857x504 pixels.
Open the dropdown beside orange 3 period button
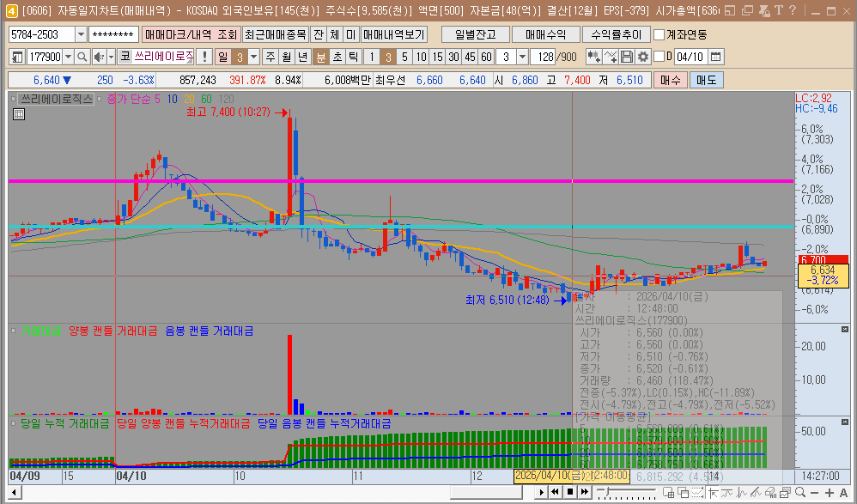(x=253, y=57)
